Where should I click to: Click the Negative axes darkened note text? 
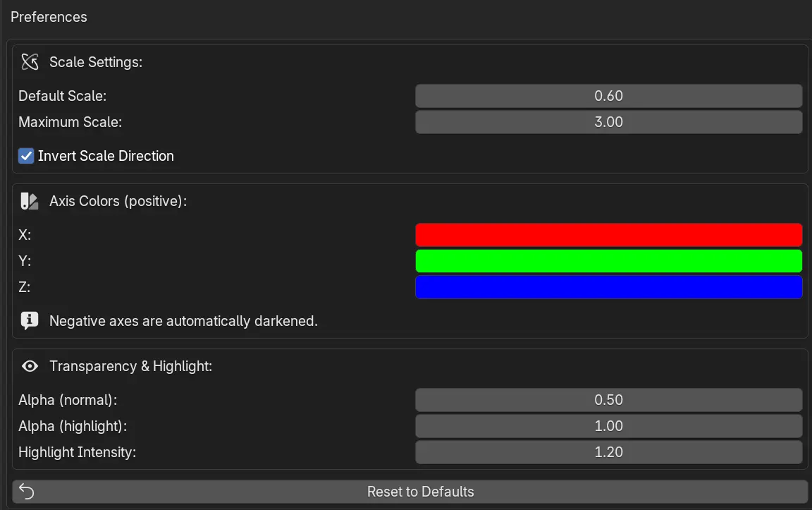[183, 321]
